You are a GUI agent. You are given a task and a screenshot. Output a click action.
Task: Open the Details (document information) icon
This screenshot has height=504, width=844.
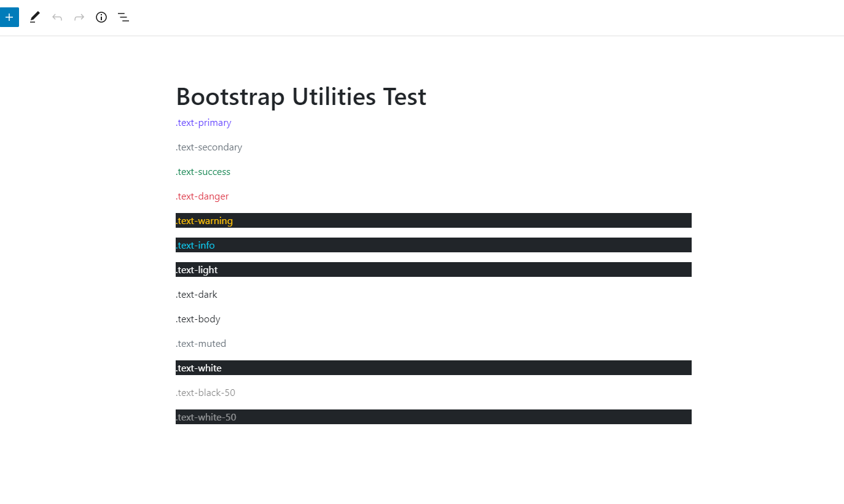(101, 17)
